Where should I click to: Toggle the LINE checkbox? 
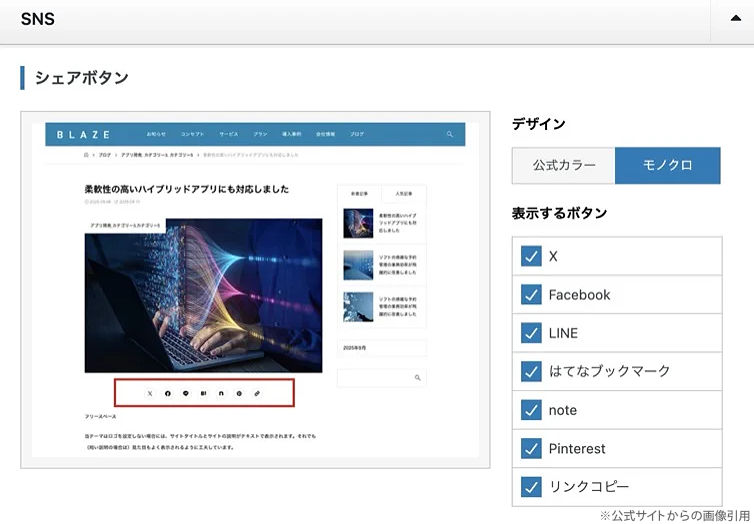tap(531, 333)
